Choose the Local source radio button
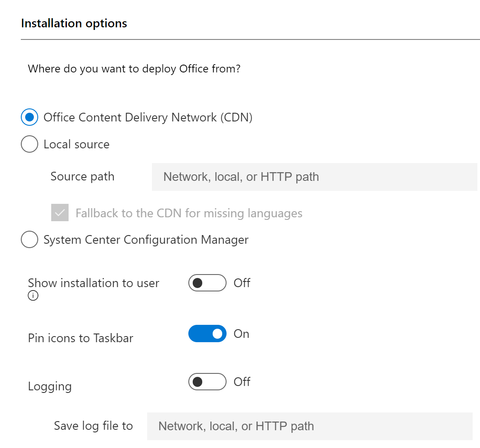The height and width of the screenshot is (448, 480). [x=30, y=144]
